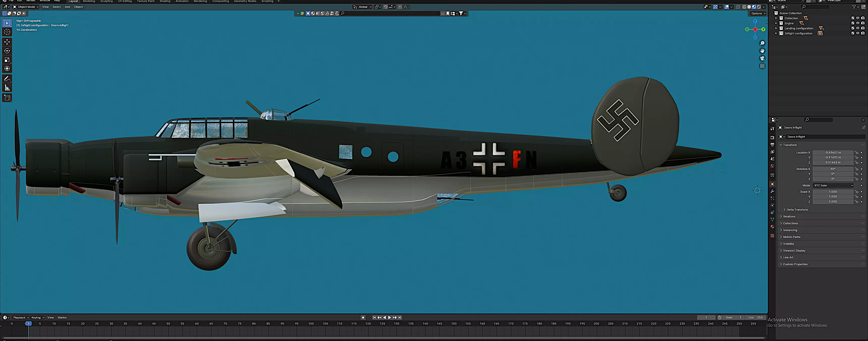
Task: Select the Scale tool
Action: pyautogui.click(x=7, y=60)
